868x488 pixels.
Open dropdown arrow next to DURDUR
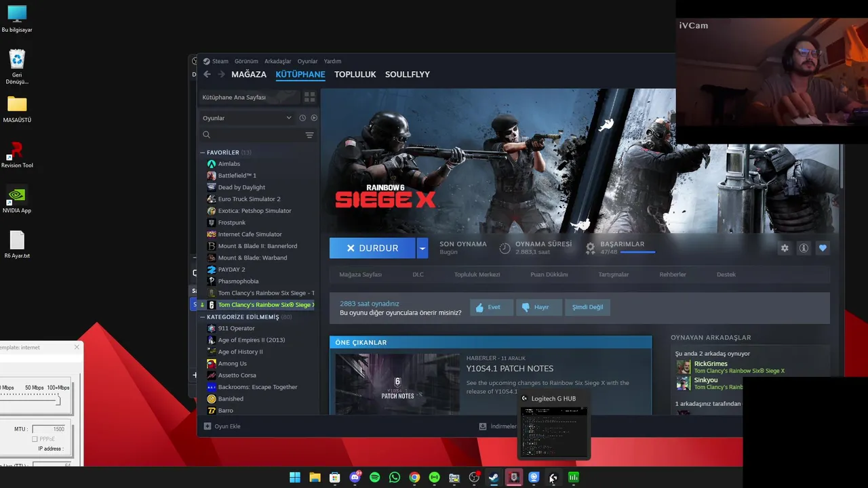[x=422, y=248]
